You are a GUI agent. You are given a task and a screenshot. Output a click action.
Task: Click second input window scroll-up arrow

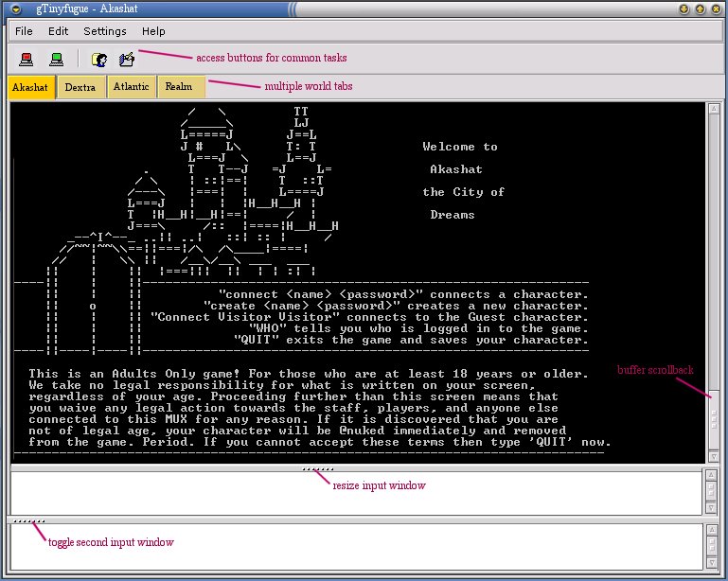click(x=712, y=530)
